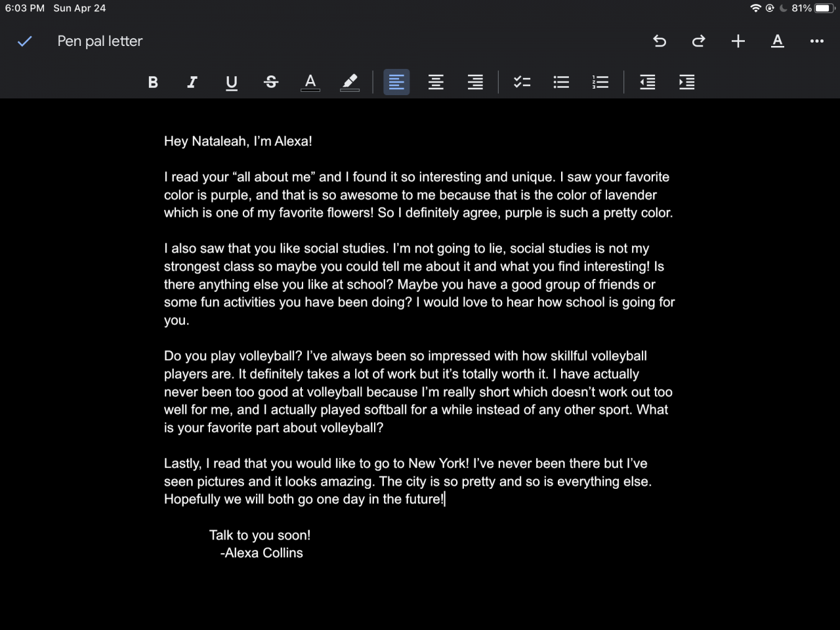
Task: Open the three-dot more options menu
Action: 816,41
